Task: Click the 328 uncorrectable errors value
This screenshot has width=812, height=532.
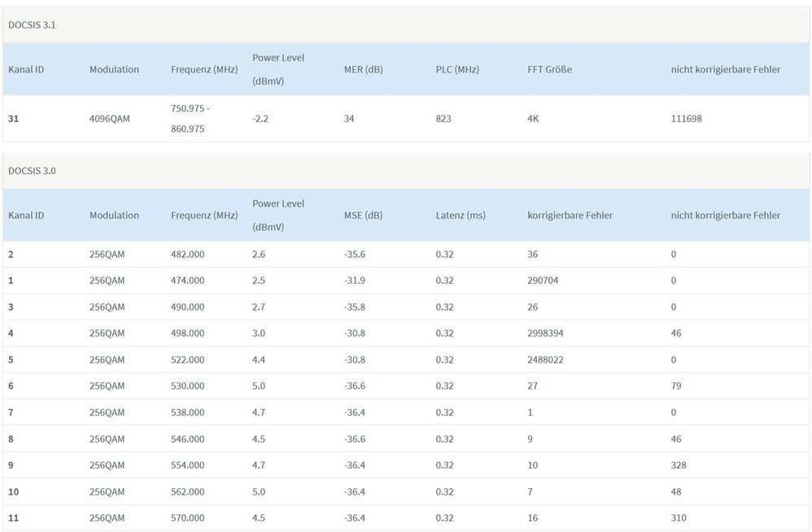Action: tap(679, 465)
